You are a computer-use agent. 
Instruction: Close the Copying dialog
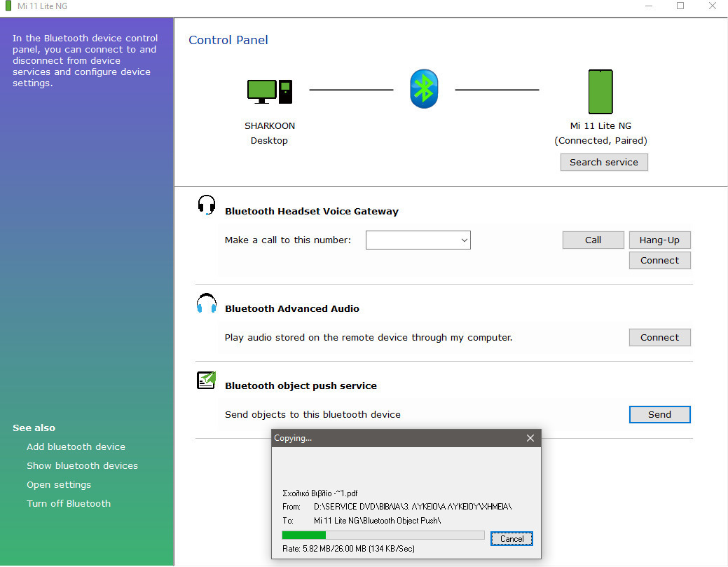(530, 438)
